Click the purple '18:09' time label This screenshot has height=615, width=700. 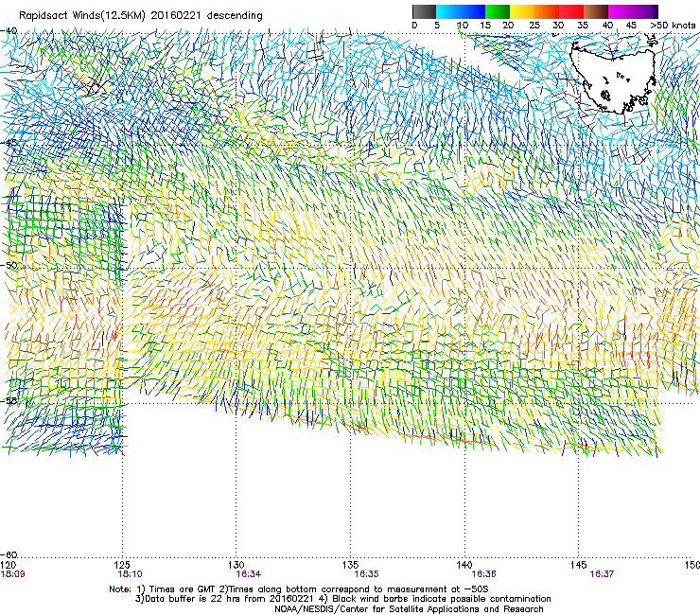(13, 574)
